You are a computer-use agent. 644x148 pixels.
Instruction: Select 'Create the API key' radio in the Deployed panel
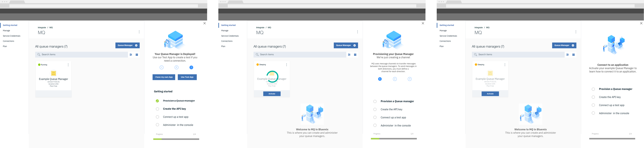(157, 109)
